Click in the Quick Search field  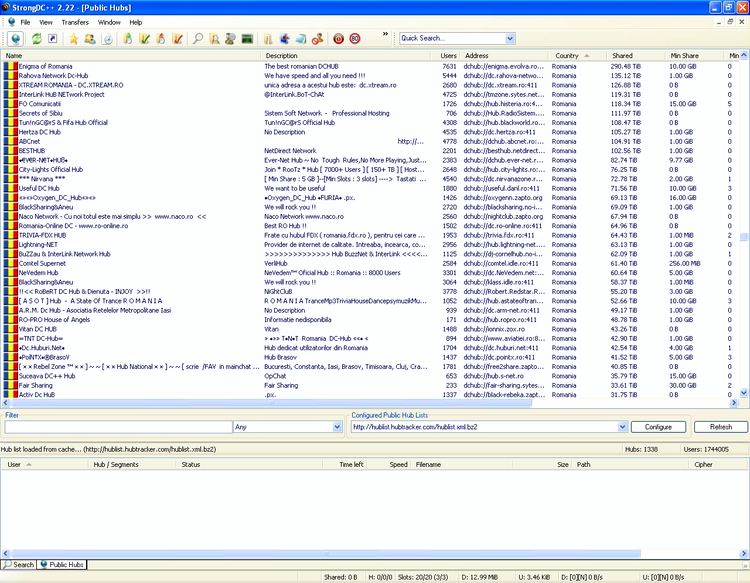pos(452,38)
